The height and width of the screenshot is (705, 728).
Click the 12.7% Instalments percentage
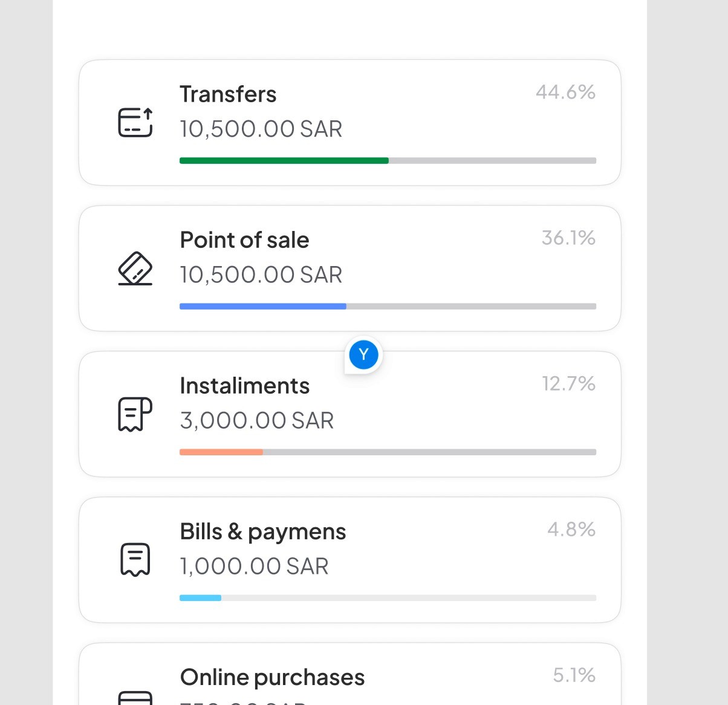pos(568,383)
